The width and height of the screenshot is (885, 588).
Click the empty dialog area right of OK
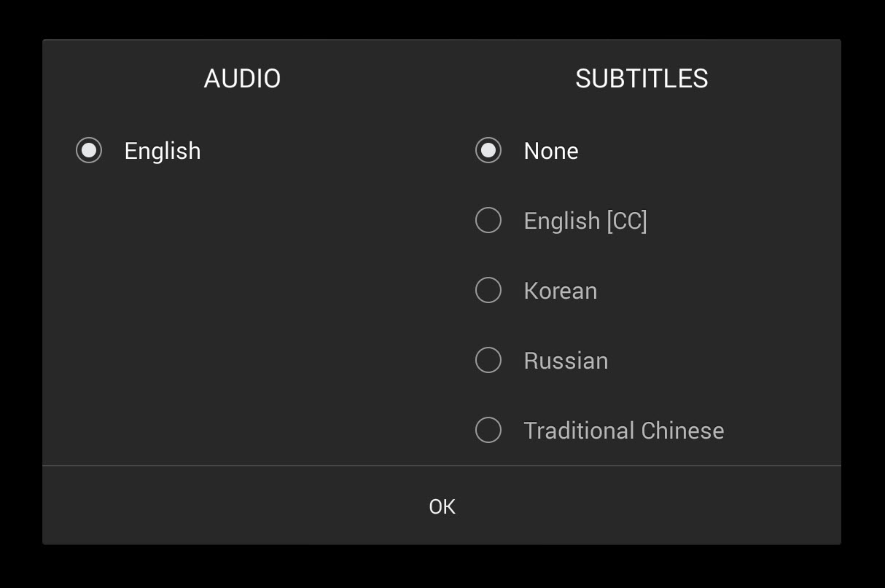[656, 506]
